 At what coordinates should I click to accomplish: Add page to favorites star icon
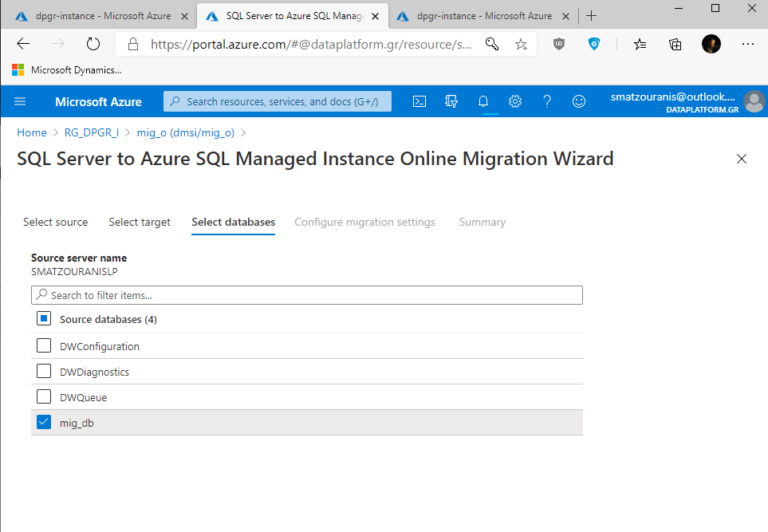(x=521, y=44)
